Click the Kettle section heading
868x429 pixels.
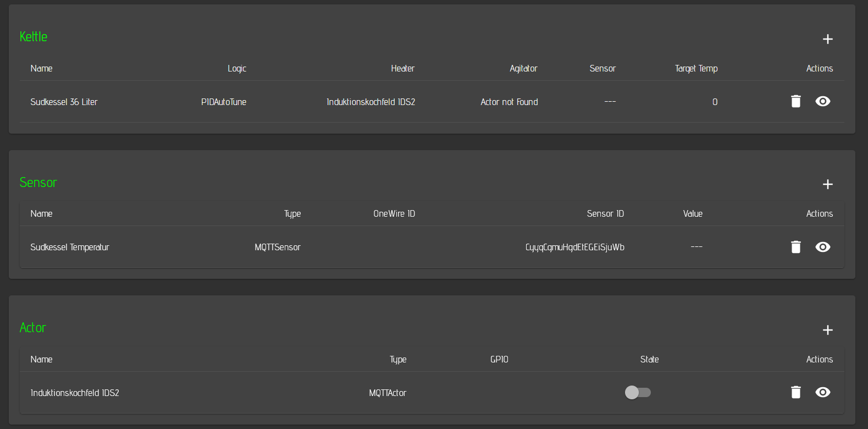tap(34, 37)
